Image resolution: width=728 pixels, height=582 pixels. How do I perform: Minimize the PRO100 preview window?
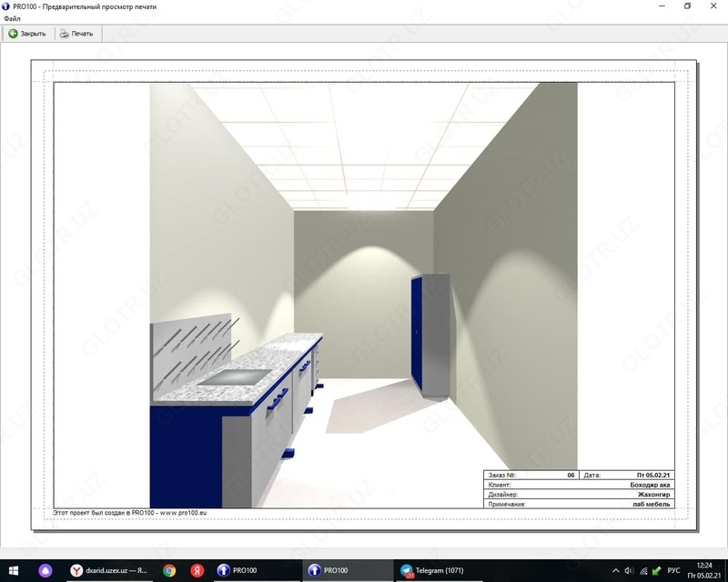pyautogui.click(x=662, y=5)
